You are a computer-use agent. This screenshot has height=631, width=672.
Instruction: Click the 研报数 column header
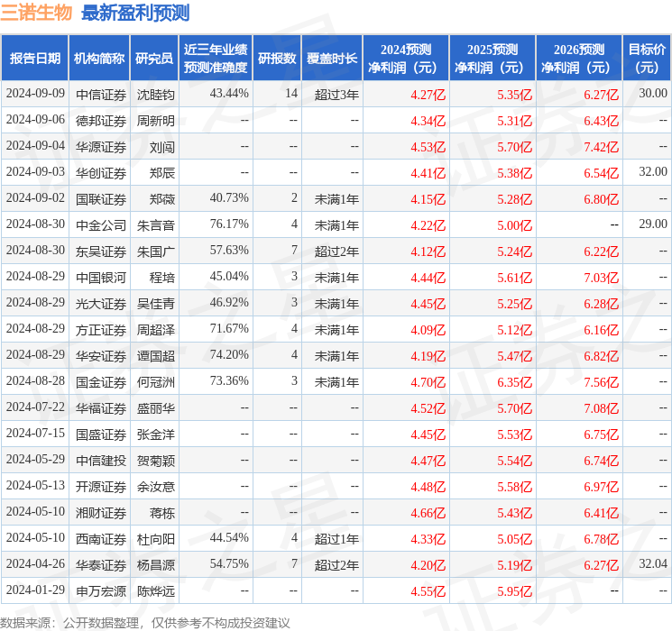(277, 59)
